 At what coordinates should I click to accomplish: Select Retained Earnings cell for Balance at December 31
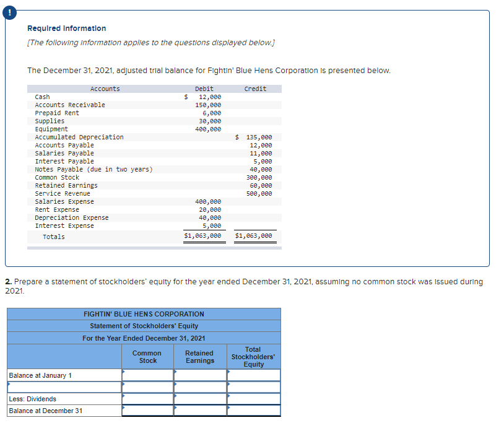(200, 411)
